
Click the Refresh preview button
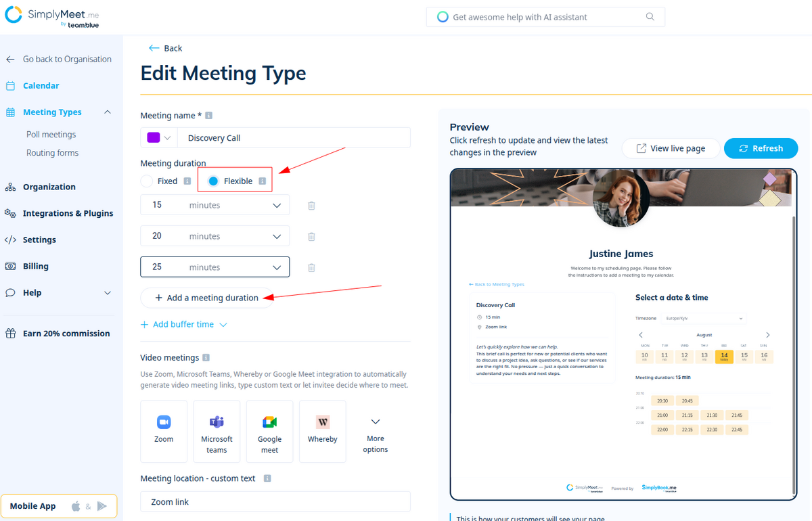761,148
